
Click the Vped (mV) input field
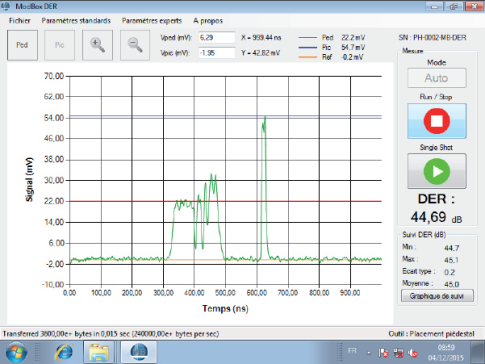217,37
